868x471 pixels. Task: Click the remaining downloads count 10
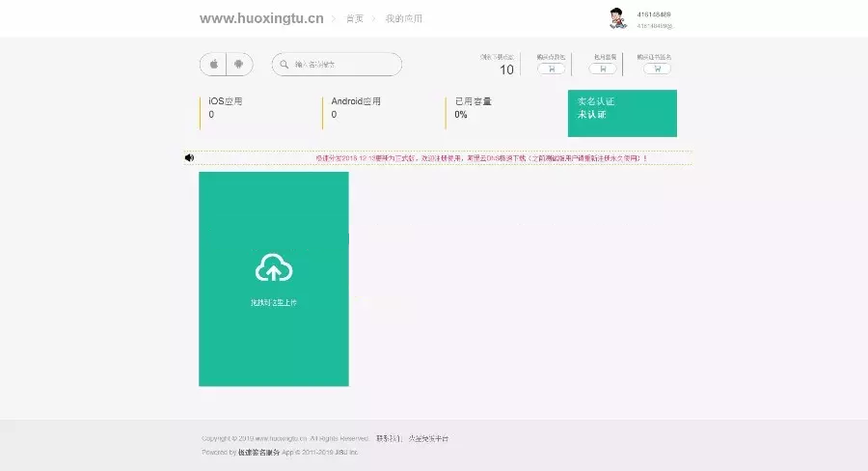506,69
